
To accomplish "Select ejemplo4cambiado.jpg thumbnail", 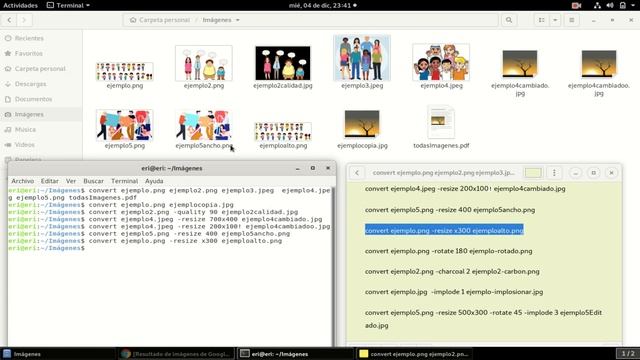I will click(520, 64).
